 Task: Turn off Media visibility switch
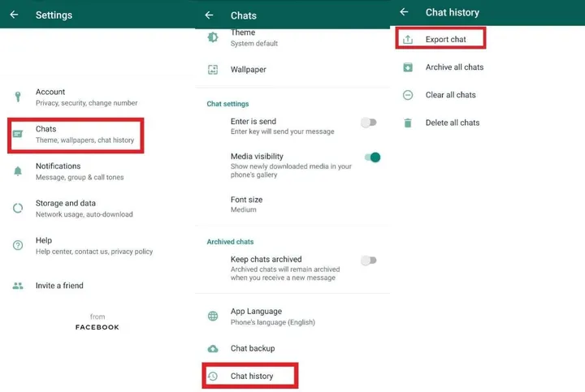click(371, 157)
